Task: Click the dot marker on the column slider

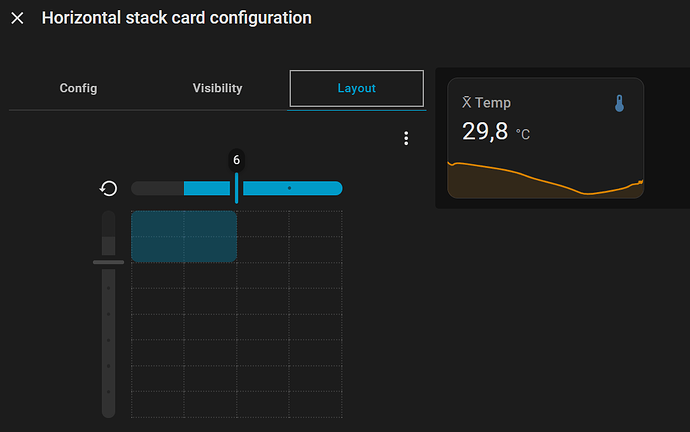Action: (x=289, y=188)
